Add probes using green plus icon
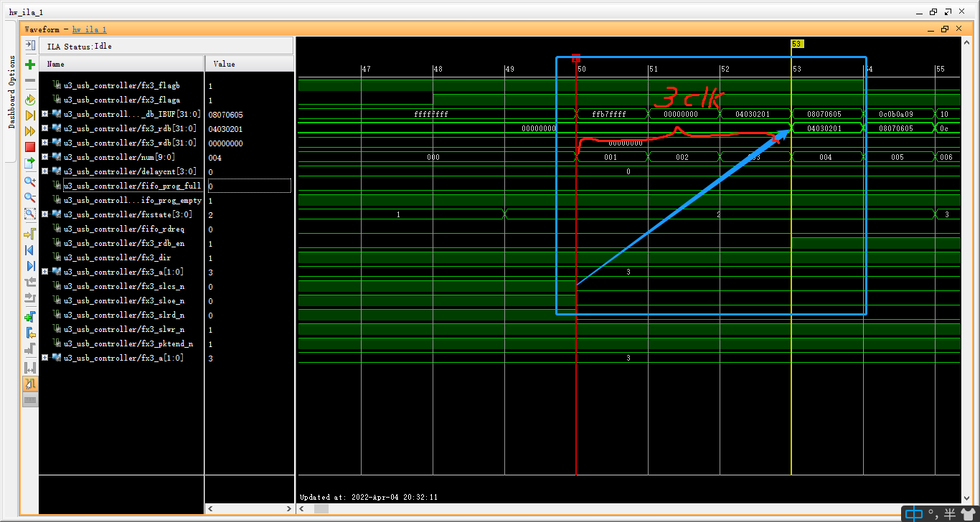Viewport: 980px width, 522px height. click(29, 64)
